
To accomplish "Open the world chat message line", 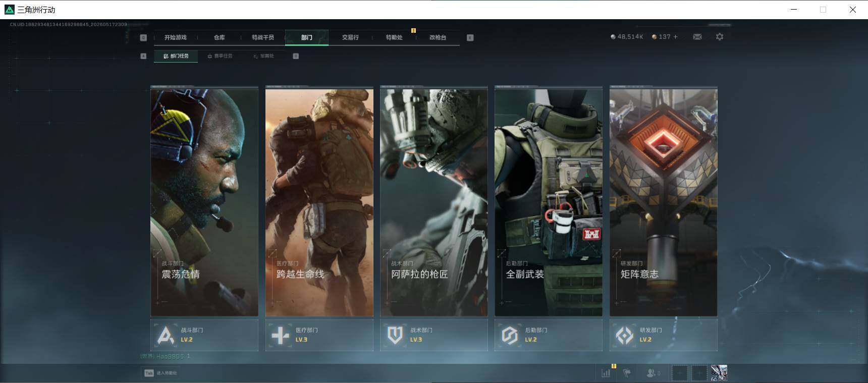I will tap(166, 356).
